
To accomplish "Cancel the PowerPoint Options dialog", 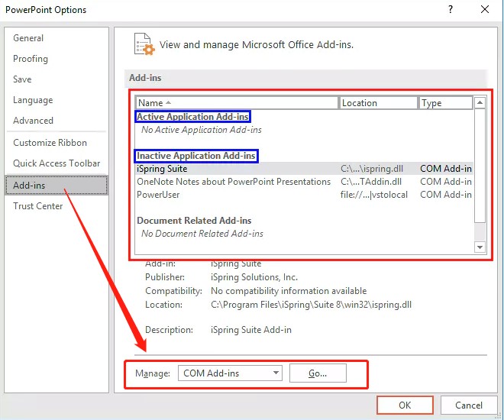I will click(469, 405).
